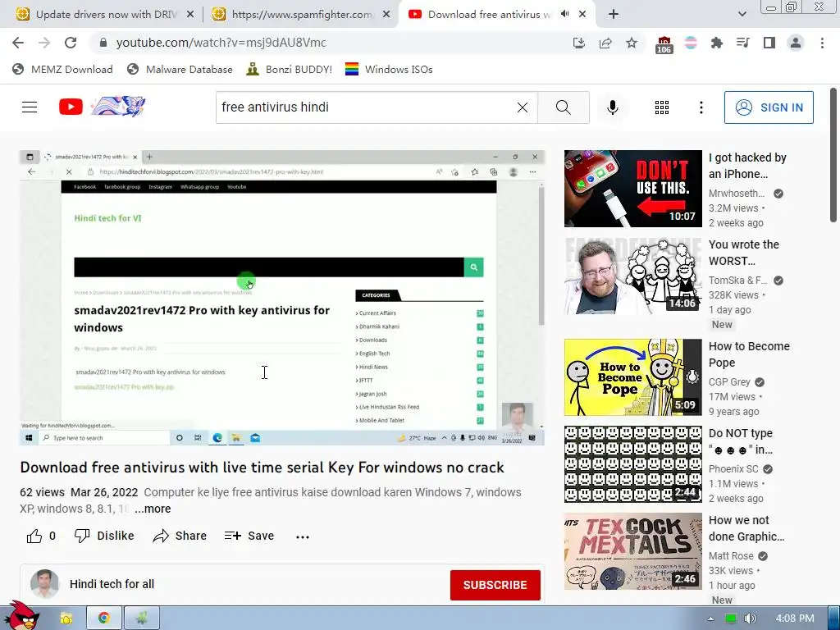Go to YouTube home via logo
The height and width of the screenshot is (630, 840).
click(x=102, y=107)
